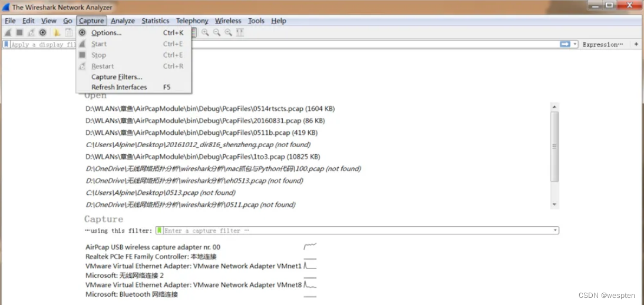Screen dimensions: 644x305
Task: Click the start capture shark fin toolbar icon
Action: pos(8,32)
